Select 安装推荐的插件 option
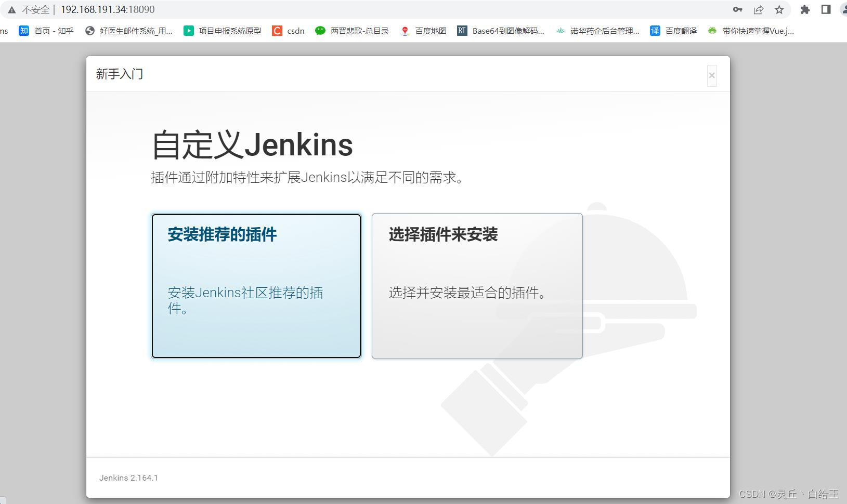 pos(256,286)
